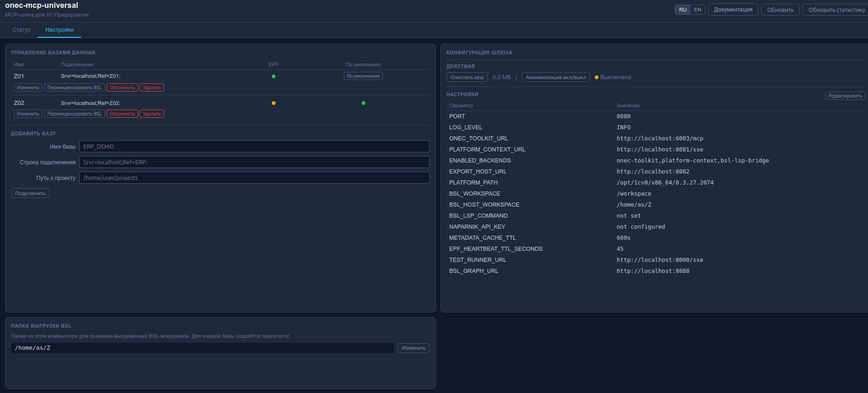Click the BSL_LSP_COMMAND parameter name
The height and width of the screenshot is (393, 868).
pos(478,216)
